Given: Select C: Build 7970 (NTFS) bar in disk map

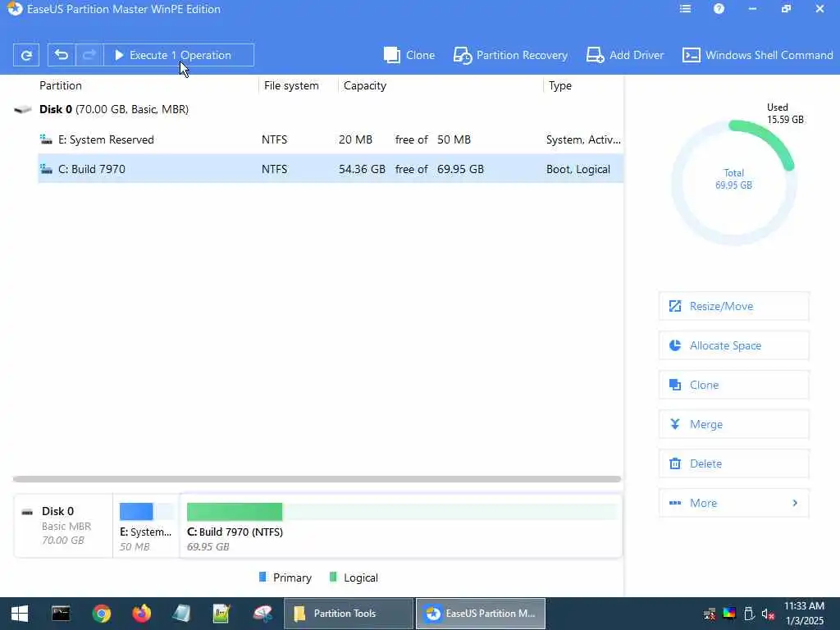Looking at the screenshot, I should 401,526.
